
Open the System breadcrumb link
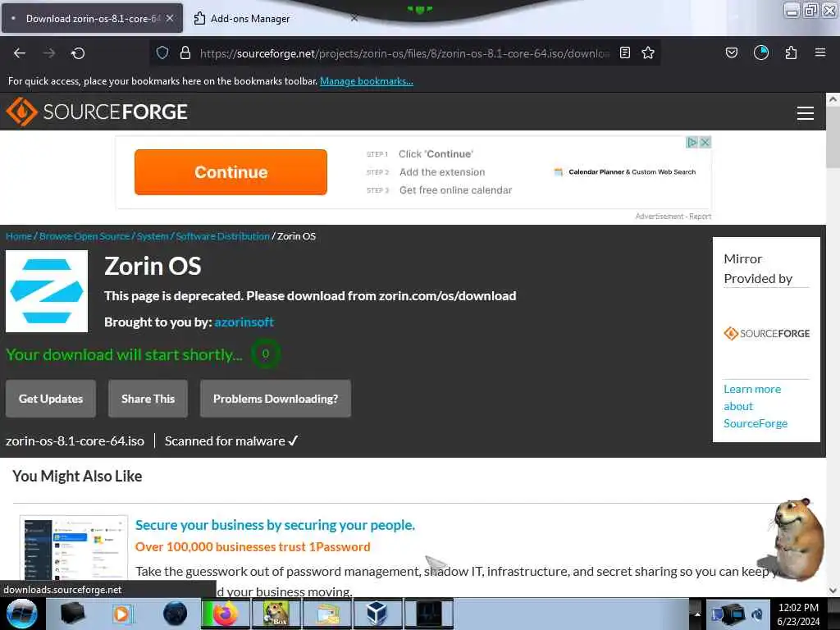153,236
